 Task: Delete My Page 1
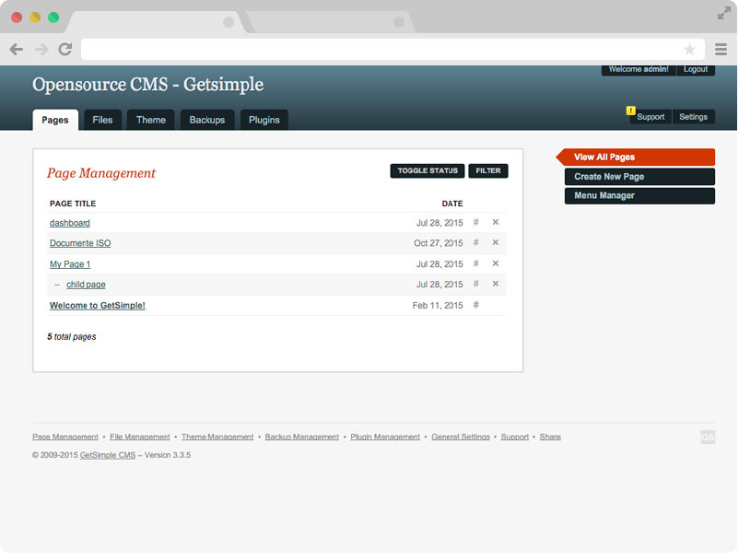click(x=496, y=263)
